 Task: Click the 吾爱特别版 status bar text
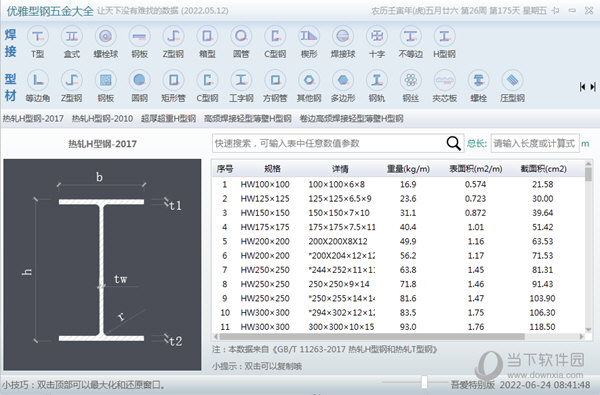point(473,385)
